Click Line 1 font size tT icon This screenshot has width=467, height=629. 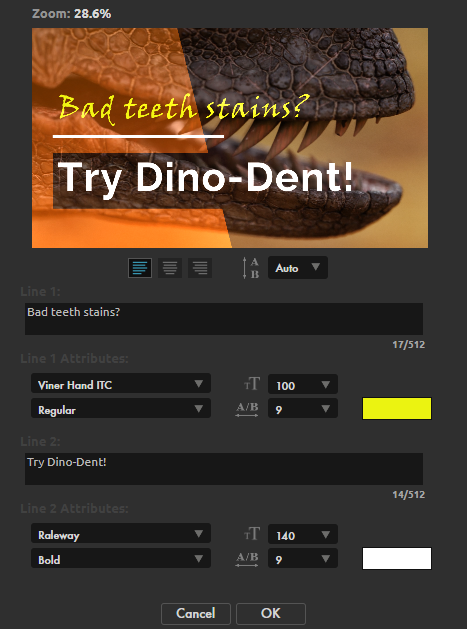point(252,384)
